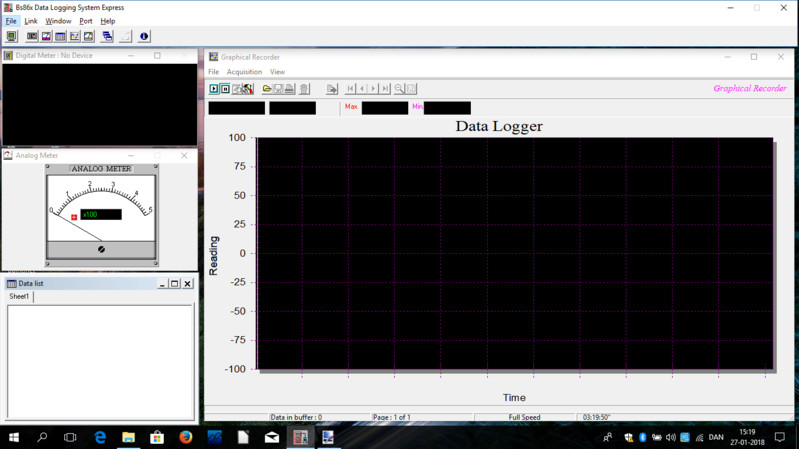
Task: Click the x100 range display on analog meter
Action: [100, 215]
